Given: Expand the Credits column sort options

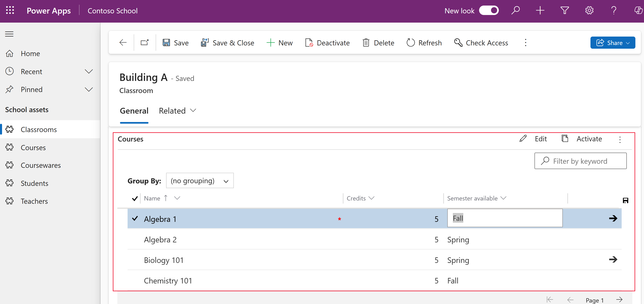Looking at the screenshot, I should (371, 198).
